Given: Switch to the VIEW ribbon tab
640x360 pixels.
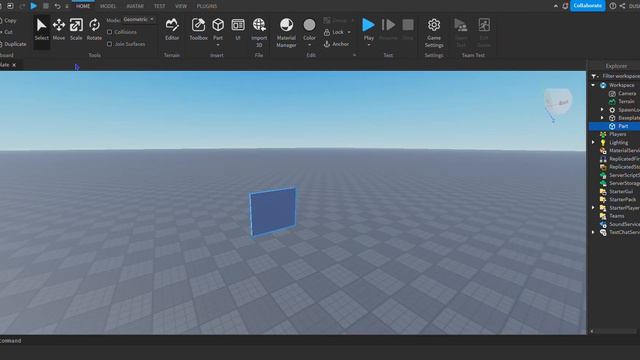Looking at the screenshot, I should pyautogui.click(x=181, y=6).
